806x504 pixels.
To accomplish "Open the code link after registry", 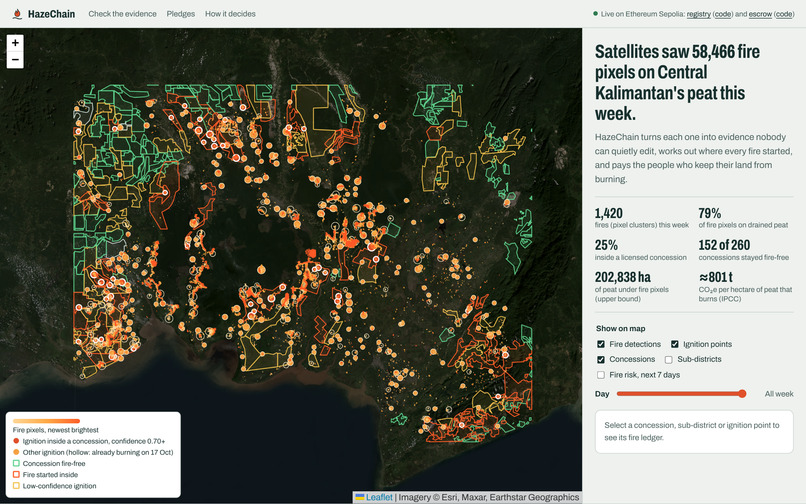I will pos(723,14).
